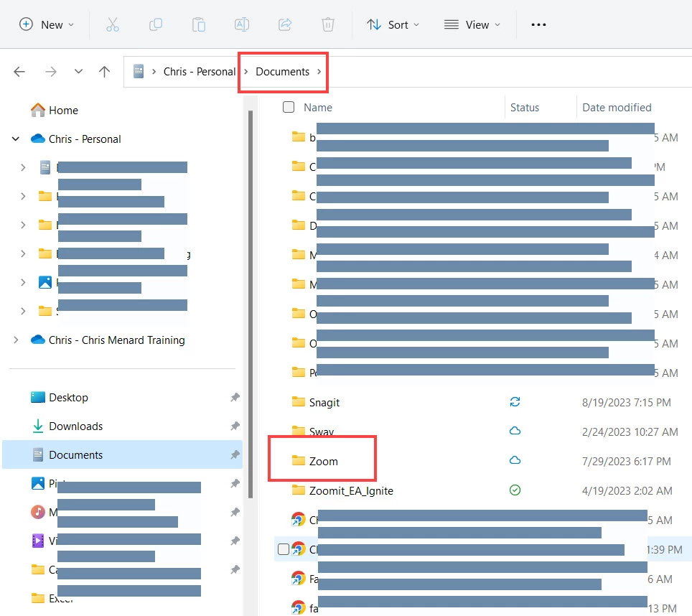Click the Snagit sync pending status icon
Viewport: 692px width, 616px height.
(x=515, y=402)
